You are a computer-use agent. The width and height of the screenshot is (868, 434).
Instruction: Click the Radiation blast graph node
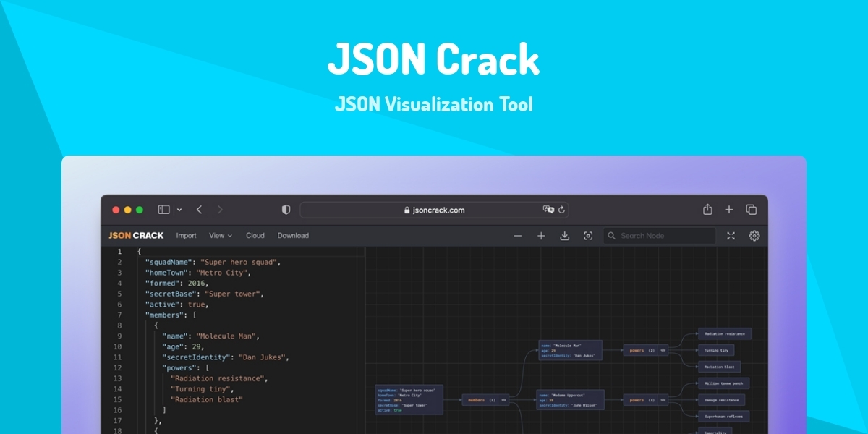(x=719, y=367)
